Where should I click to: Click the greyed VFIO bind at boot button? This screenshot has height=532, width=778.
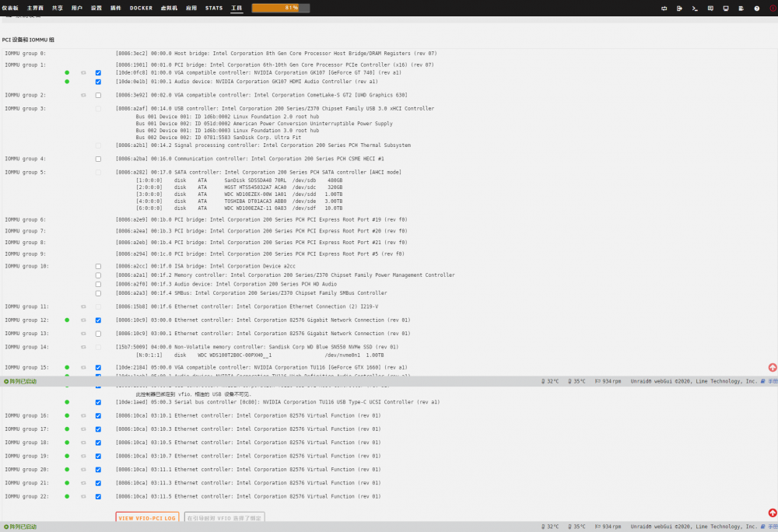click(x=224, y=518)
